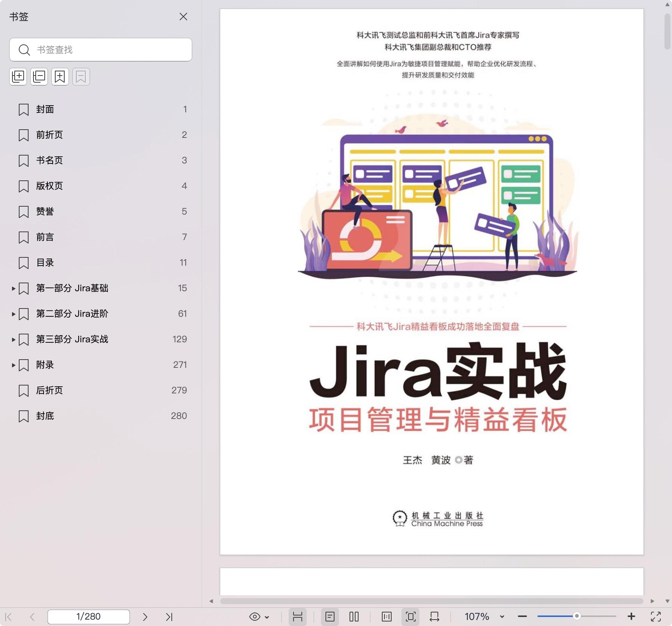The height and width of the screenshot is (626, 672).
Task: Click the China Machine Press logo
Action: click(x=437, y=519)
